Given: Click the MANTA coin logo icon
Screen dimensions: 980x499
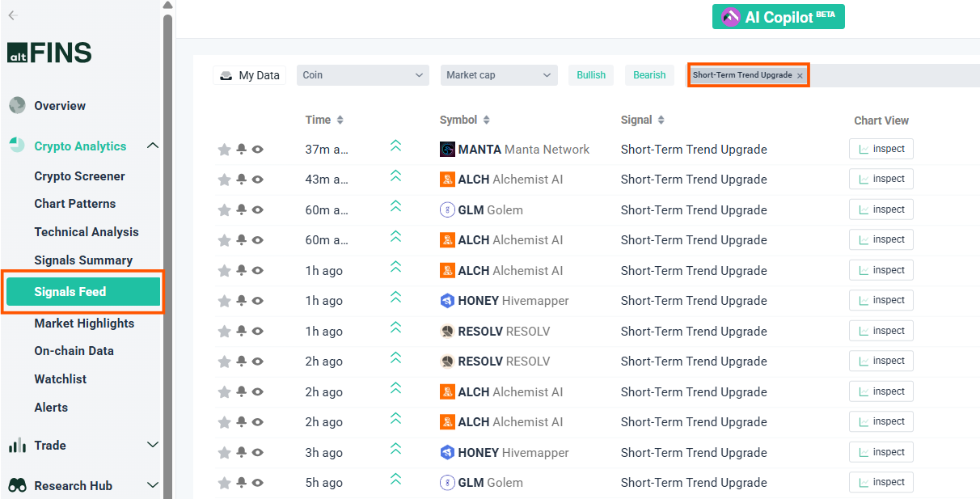Looking at the screenshot, I should click(447, 150).
